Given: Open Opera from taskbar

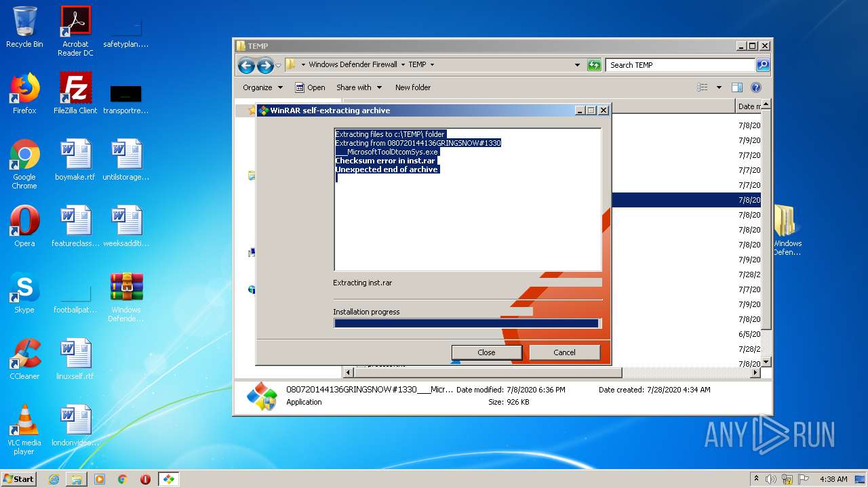Looking at the screenshot, I should [x=145, y=479].
